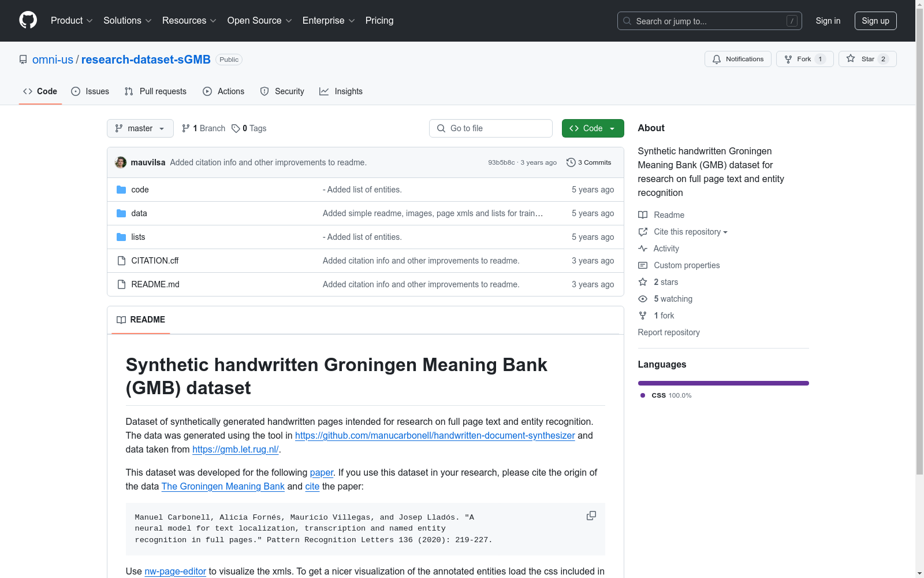
Task: Click the commit history clock icon
Action: pyautogui.click(x=571, y=162)
